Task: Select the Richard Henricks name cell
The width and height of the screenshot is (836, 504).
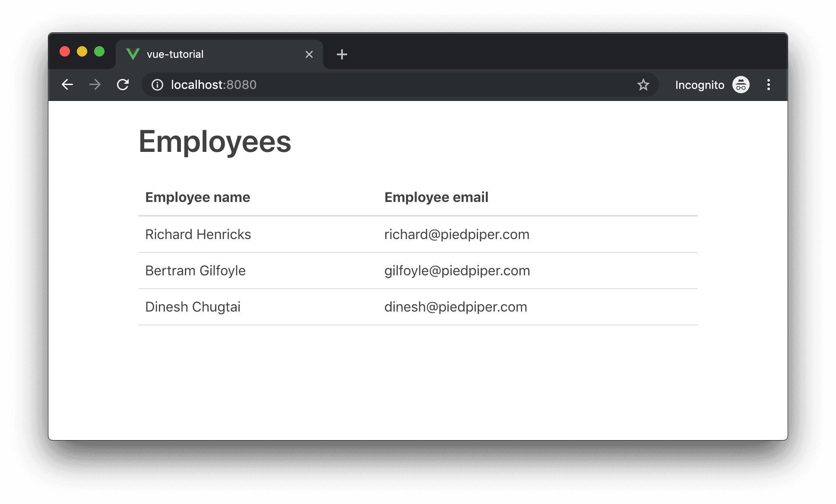Action: [198, 234]
